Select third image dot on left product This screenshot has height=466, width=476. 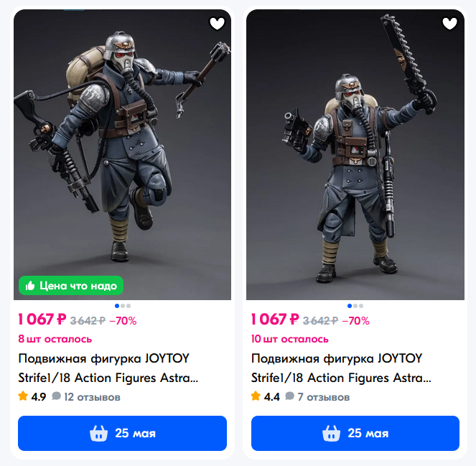(129, 306)
